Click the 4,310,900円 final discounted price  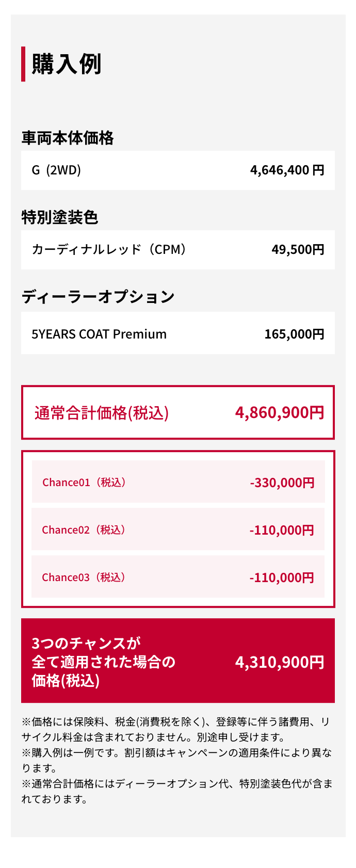(280, 662)
